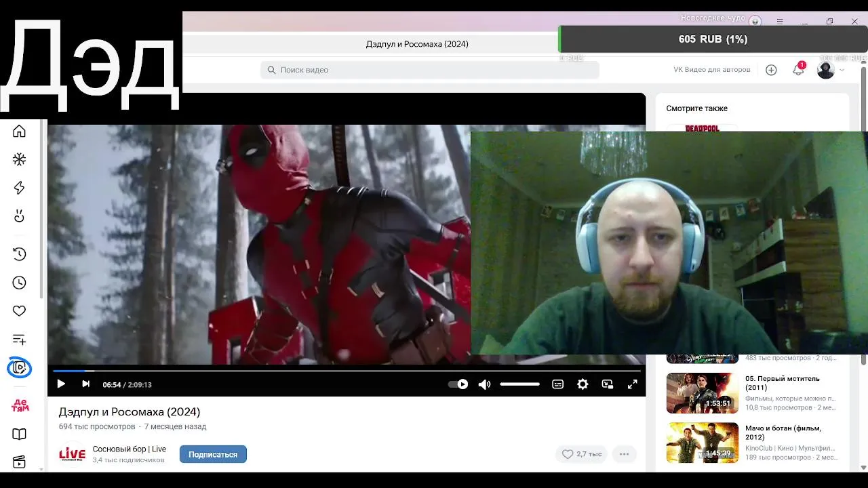Open the smiley icon in sidebar
Viewport: 868px width, 488px height.
click(19, 216)
